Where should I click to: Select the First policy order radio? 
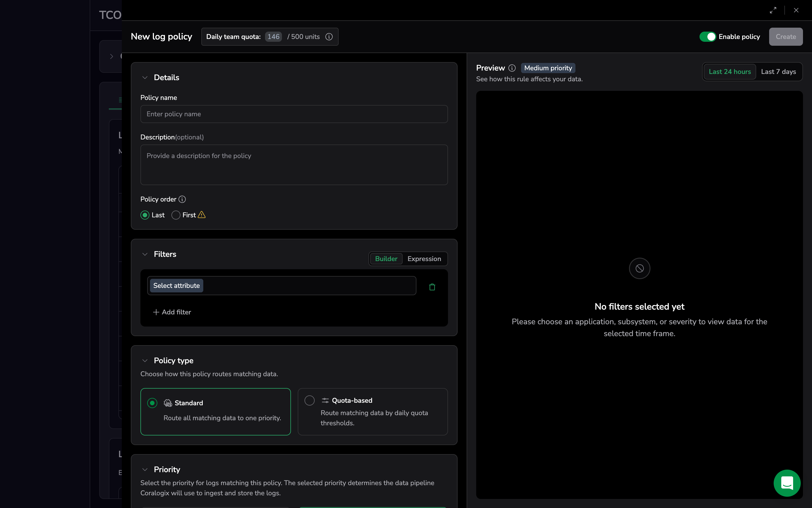pyautogui.click(x=176, y=215)
